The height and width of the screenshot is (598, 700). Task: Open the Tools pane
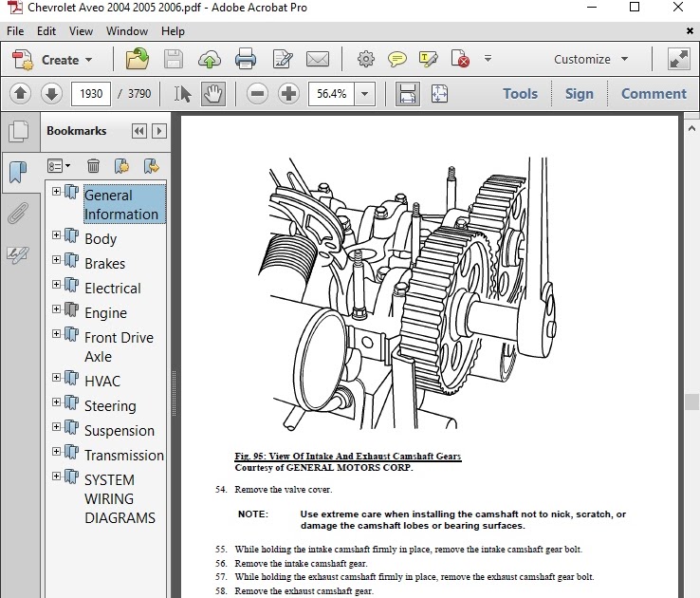520,94
